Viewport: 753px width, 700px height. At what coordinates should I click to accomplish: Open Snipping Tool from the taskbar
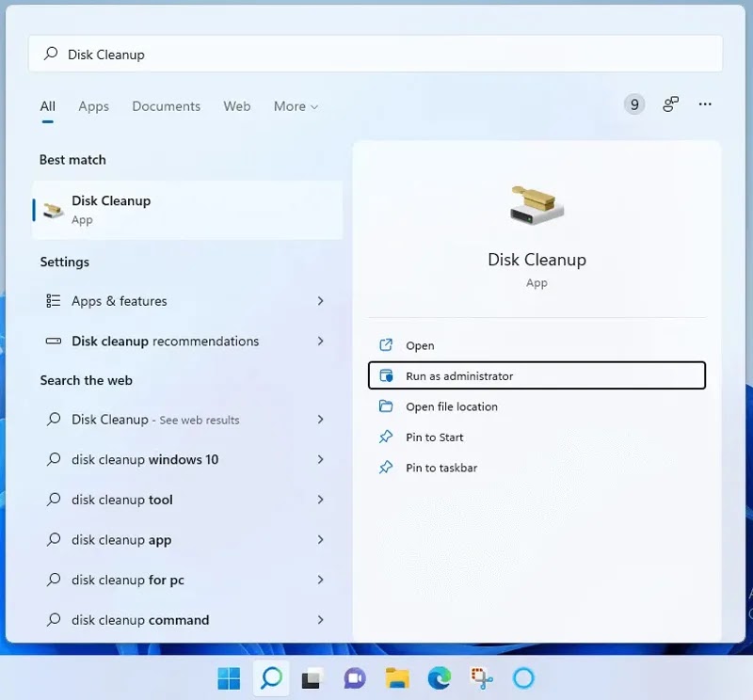point(481,678)
